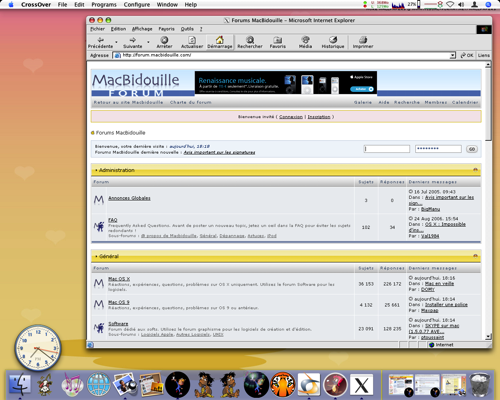Click the Spotlight search icon in menu bar
This screenshot has height=400, width=500.
click(x=489, y=5)
